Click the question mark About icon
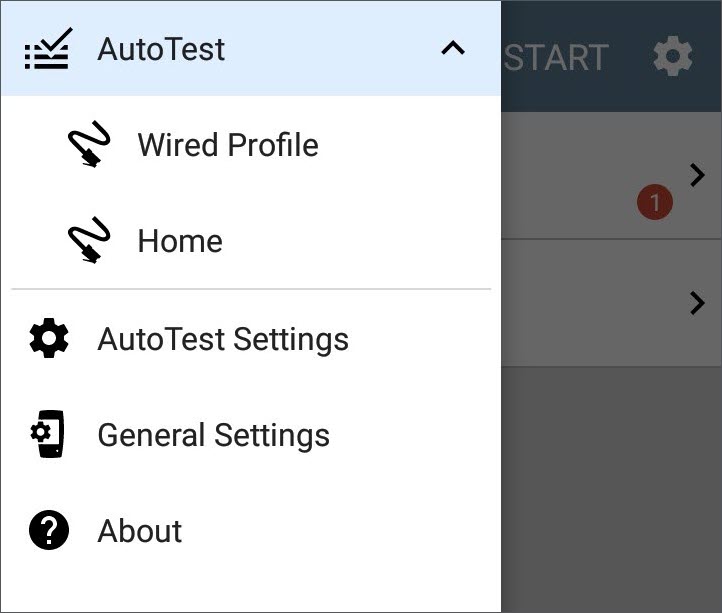Viewport: 722px width, 613px height. pyautogui.click(x=49, y=530)
